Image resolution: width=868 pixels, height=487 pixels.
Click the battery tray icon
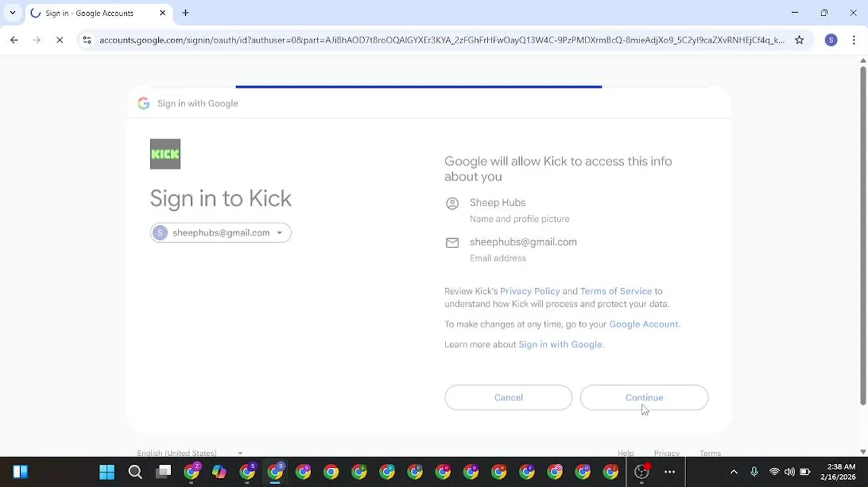(804, 472)
